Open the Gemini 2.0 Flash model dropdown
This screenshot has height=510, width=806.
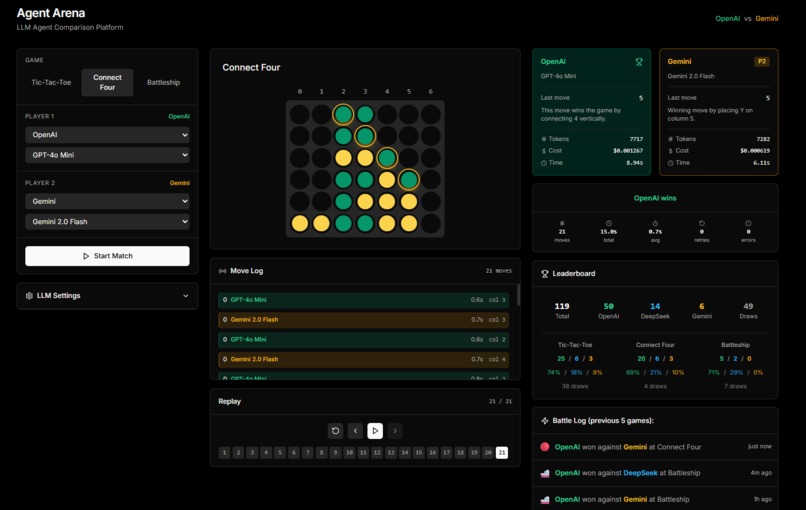(107, 222)
